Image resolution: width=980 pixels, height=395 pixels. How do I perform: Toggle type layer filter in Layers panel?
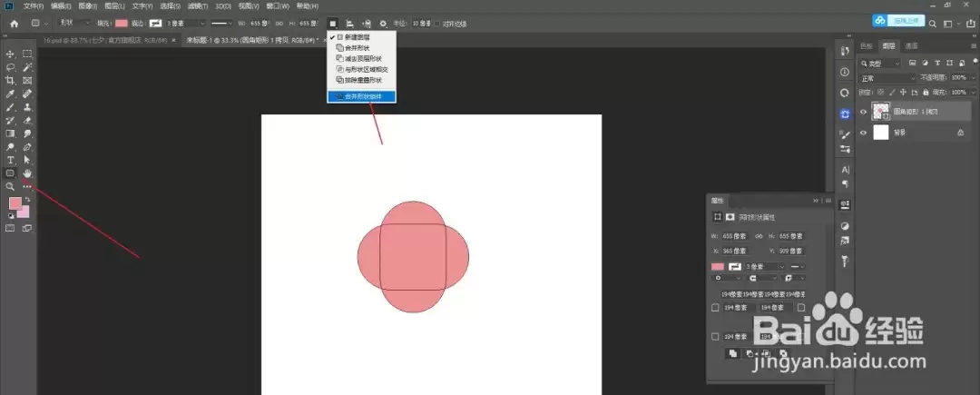[x=937, y=64]
